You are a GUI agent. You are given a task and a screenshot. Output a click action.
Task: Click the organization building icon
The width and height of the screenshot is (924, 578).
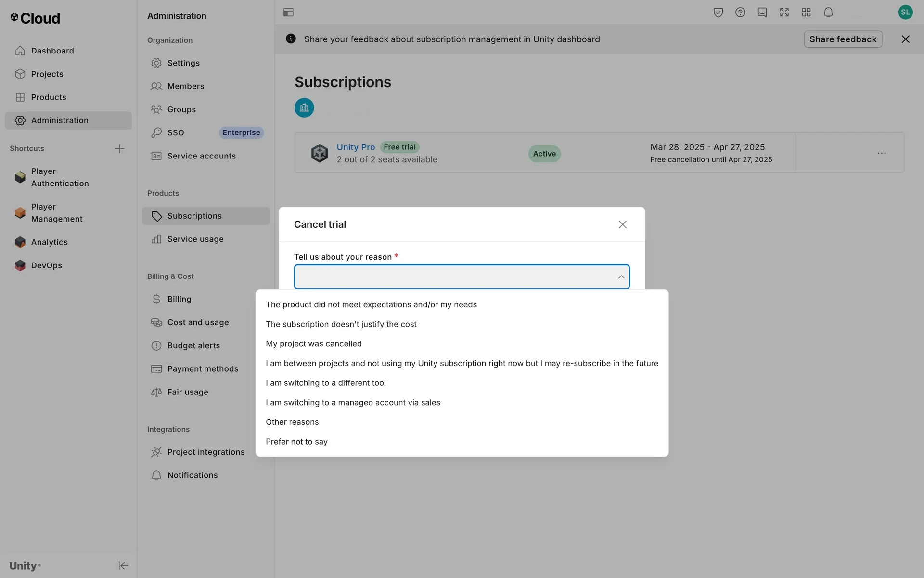(x=304, y=107)
